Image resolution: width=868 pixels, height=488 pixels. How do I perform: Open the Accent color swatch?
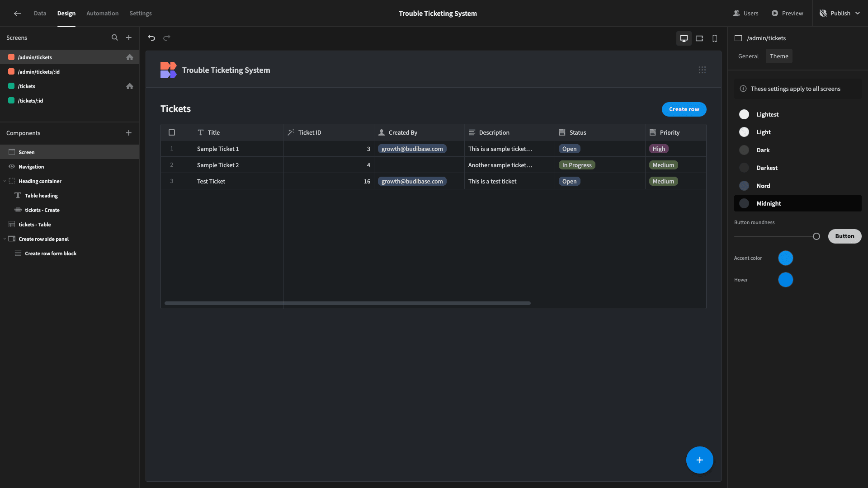pos(785,258)
